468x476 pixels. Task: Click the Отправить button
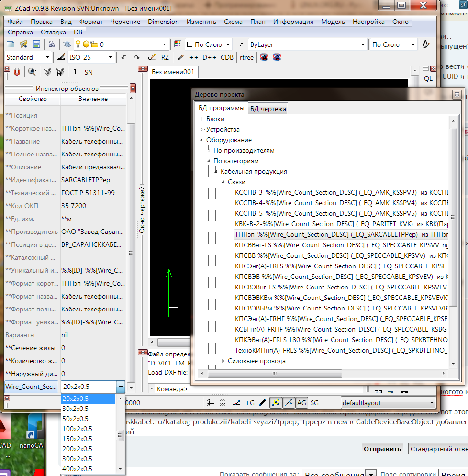[x=382, y=449]
